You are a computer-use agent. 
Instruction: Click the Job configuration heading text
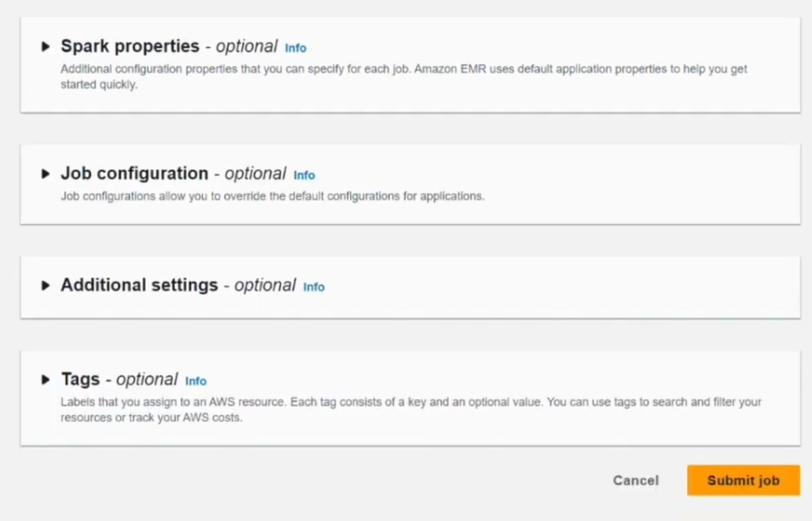coord(134,173)
